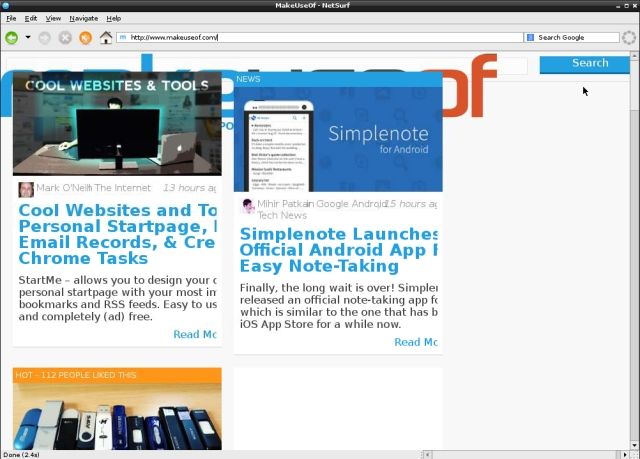The width and height of the screenshot is (640, 459).
Task: Click the vertical scrollbar up arrow
Action: (x=635, y=55)
